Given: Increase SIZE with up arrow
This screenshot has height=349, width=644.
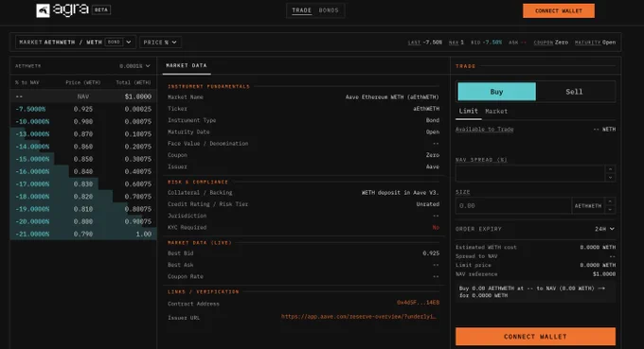Looking at the screenshot, I should pyautogui.click(x=610, y=201).
